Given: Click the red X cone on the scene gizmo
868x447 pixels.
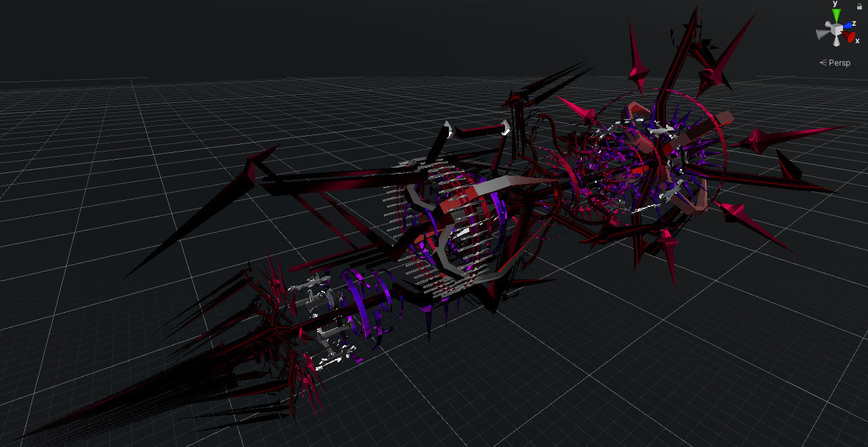Looking at the screenshot, I should click(x=850, y=37).
